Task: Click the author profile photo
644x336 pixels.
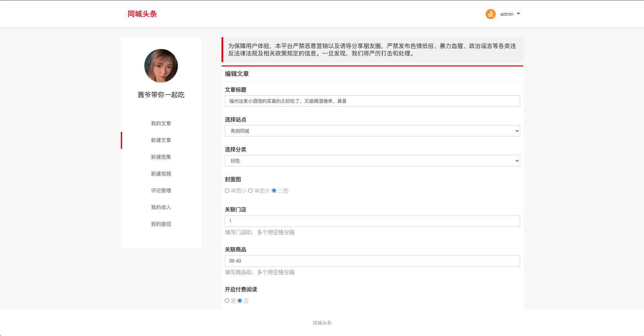Action: [161, 66]
